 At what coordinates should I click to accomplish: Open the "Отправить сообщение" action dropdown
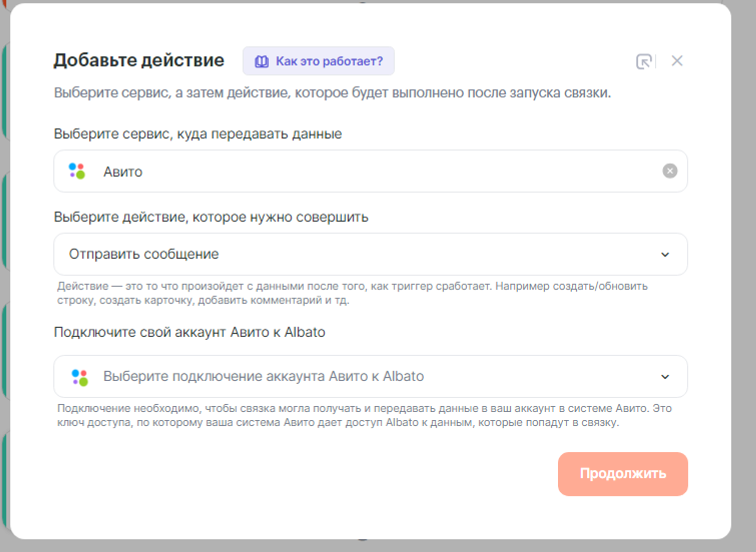[350, 254]
